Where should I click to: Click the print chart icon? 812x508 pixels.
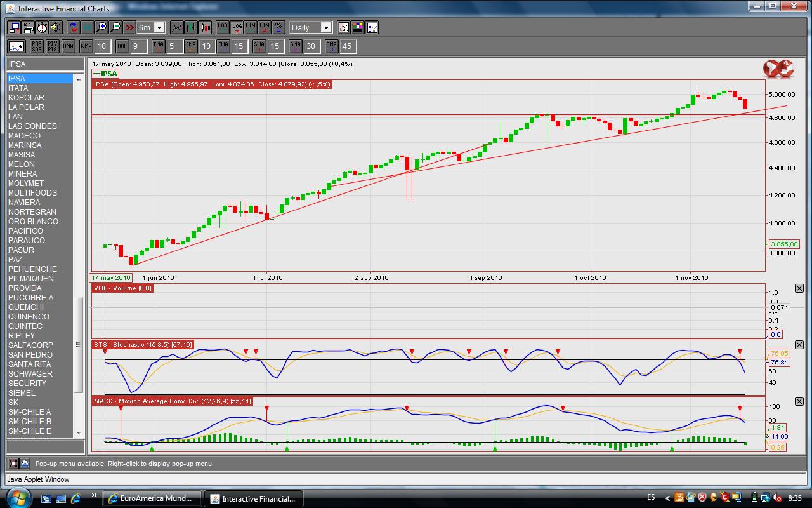[x=28, y=28]
